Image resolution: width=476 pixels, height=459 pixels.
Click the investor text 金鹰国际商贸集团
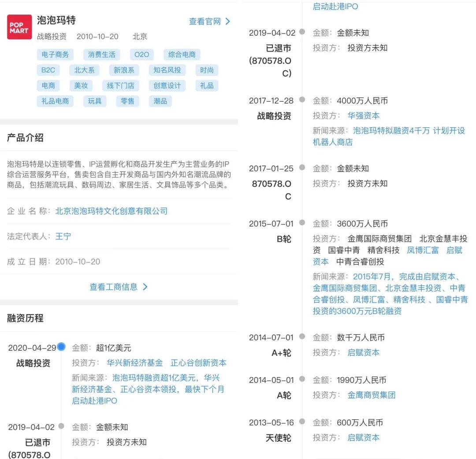click(379, 239)
